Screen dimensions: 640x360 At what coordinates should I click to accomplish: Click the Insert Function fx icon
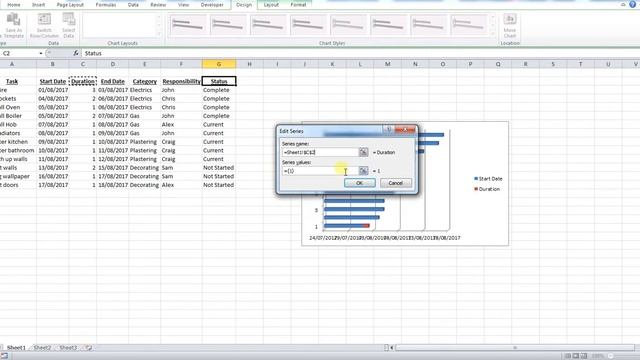pos(76,53)
